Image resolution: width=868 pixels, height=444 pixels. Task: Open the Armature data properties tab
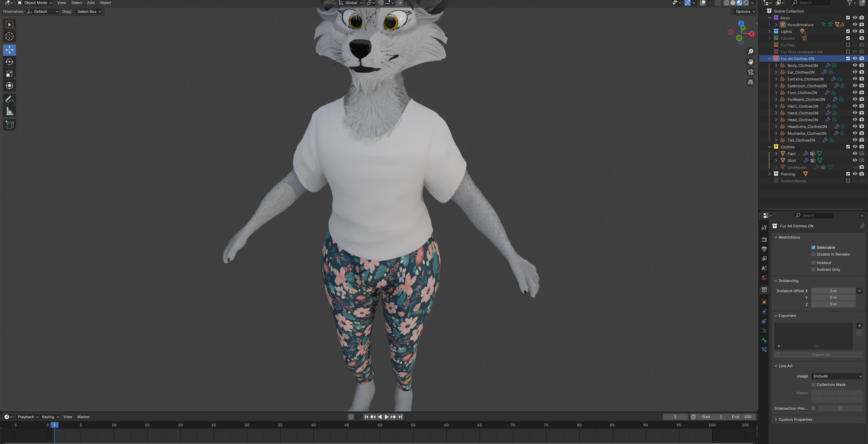coord(764,331)
